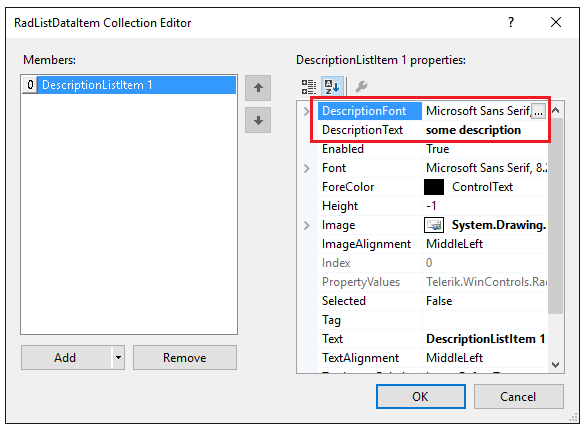The width and height of the screenshot is (586, 431).
Task: Click the Selected property name
Action: point(344,301)
